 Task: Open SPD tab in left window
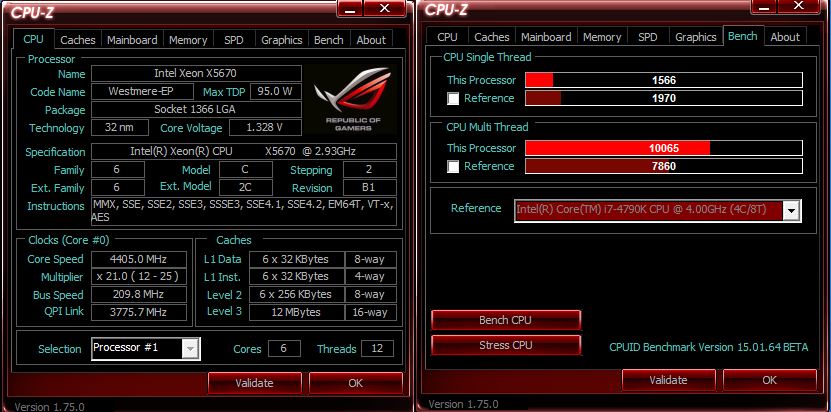pyautogui.click(x=234, y=40)
